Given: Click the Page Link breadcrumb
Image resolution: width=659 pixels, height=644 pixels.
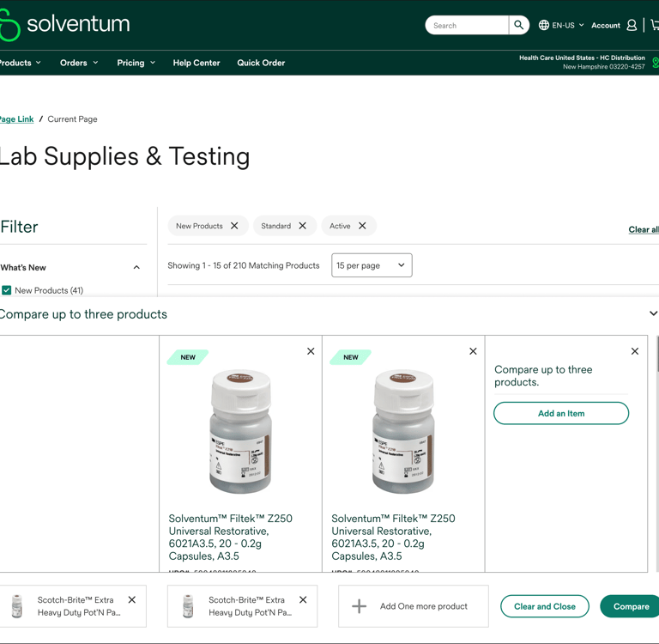Looking at the screenshot, I should point(17,119).
